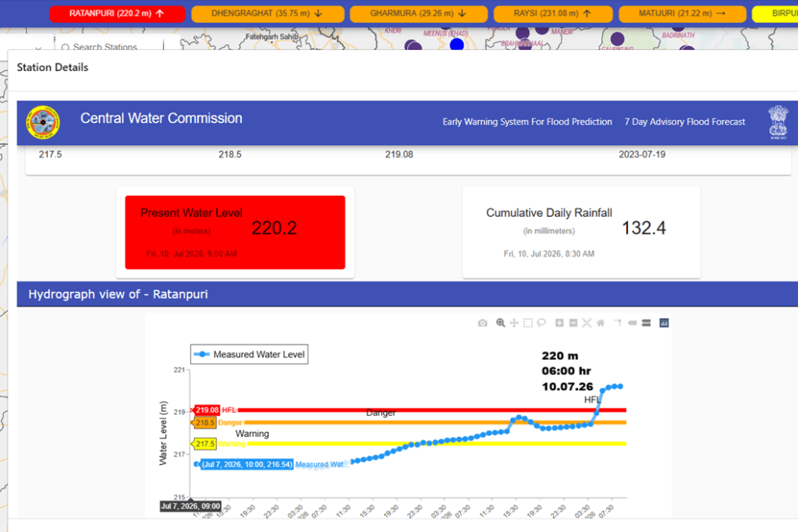798x532 pixels.
Task: Click the red Present Water Level card
Action: tap(235, 232)
